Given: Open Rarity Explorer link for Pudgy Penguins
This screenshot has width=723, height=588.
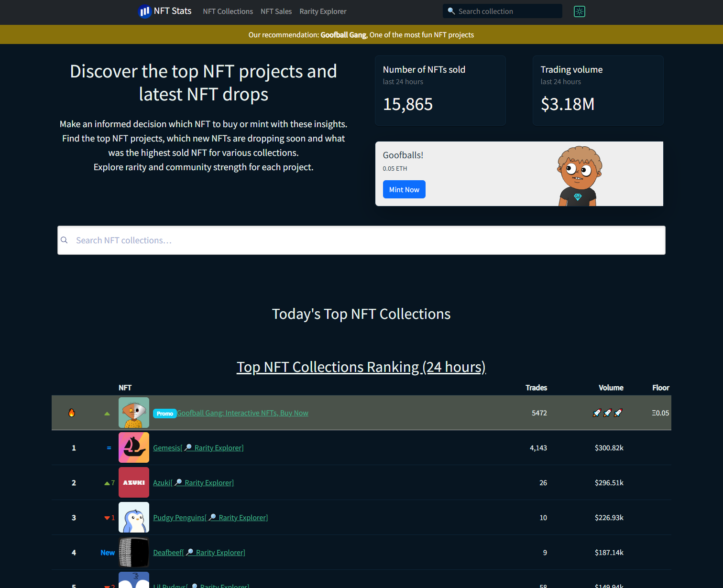Looking at the screenshot, I should point(238,518).
